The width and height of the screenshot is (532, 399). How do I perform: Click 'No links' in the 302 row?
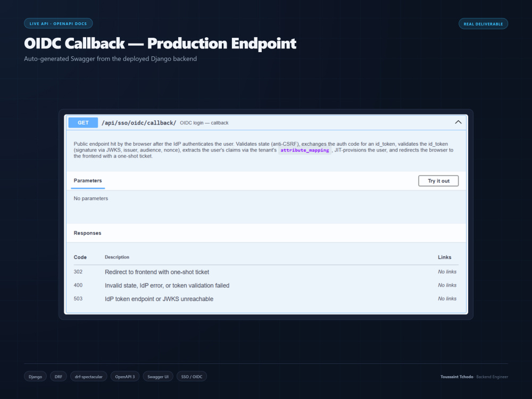(447, 272)
